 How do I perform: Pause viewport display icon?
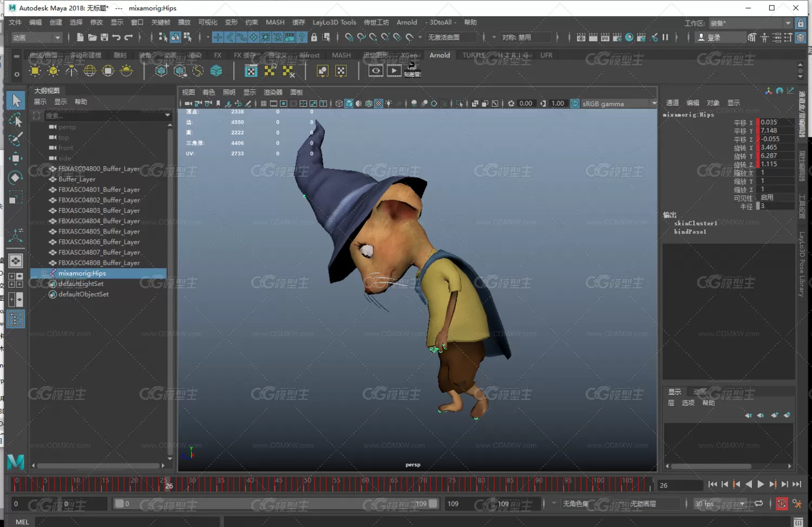665,37
